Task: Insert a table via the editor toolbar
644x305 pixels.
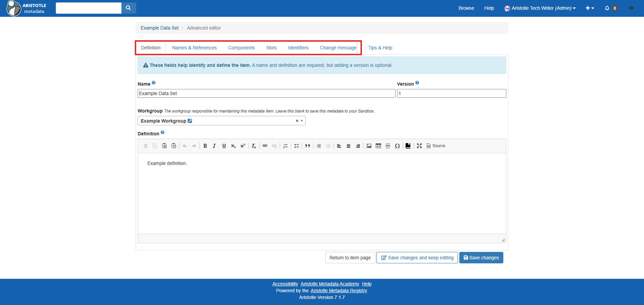Action: click(378, 146)
